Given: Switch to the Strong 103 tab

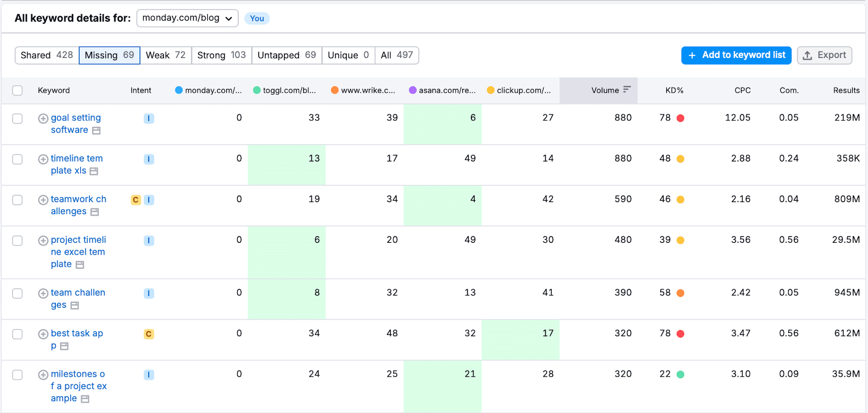Looking at the screenshot, I should click(x=221, y=55).
